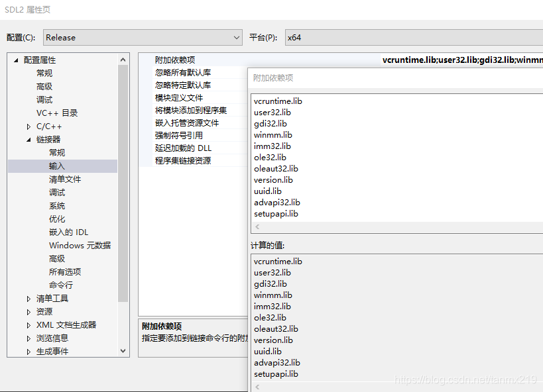Image resolution: width=543 pixels, height=392 pixels.
Task: Click oleaut32.lib under 计算的值
Action: tap(276, 329)
